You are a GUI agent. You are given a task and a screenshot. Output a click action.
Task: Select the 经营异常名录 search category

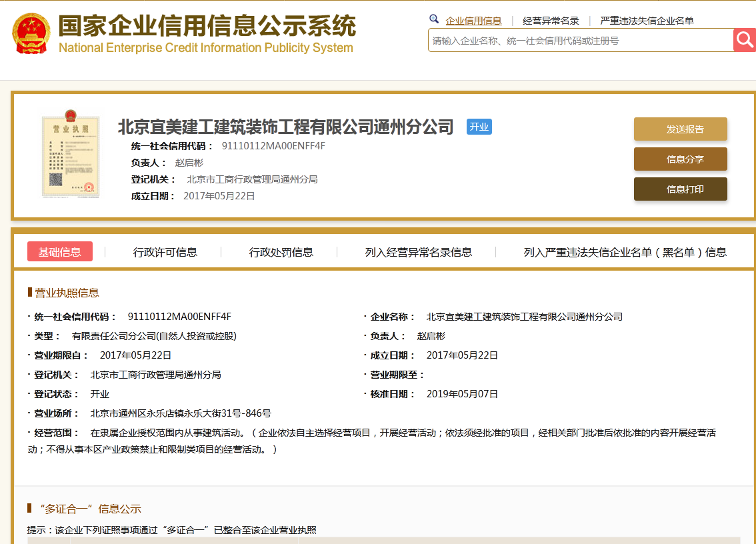coord(551,21)
